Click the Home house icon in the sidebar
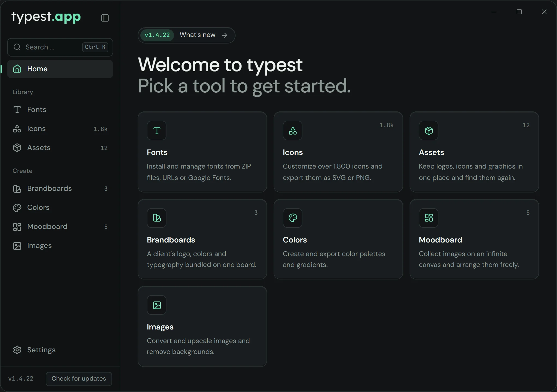 coord(17,69)
